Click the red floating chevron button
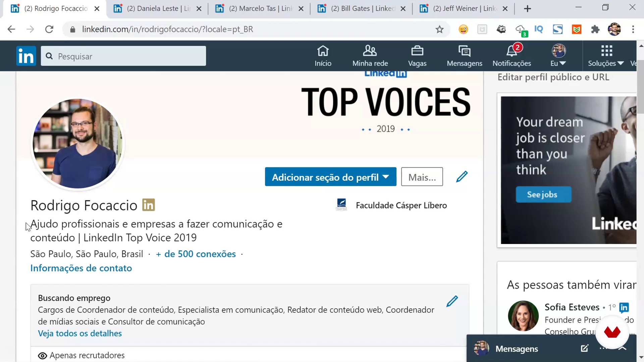This screenshot has width=644, height=362. [612, 332]
